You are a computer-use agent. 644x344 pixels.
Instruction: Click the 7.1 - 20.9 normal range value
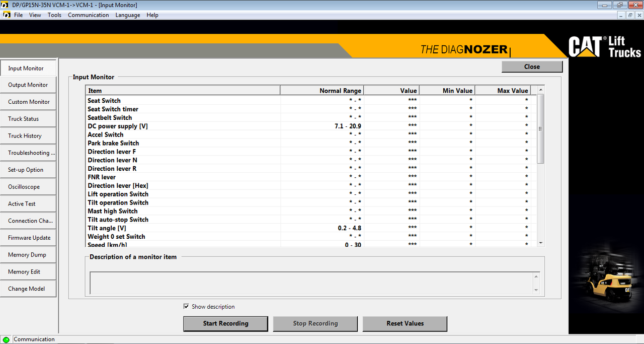tap(348, 126)
